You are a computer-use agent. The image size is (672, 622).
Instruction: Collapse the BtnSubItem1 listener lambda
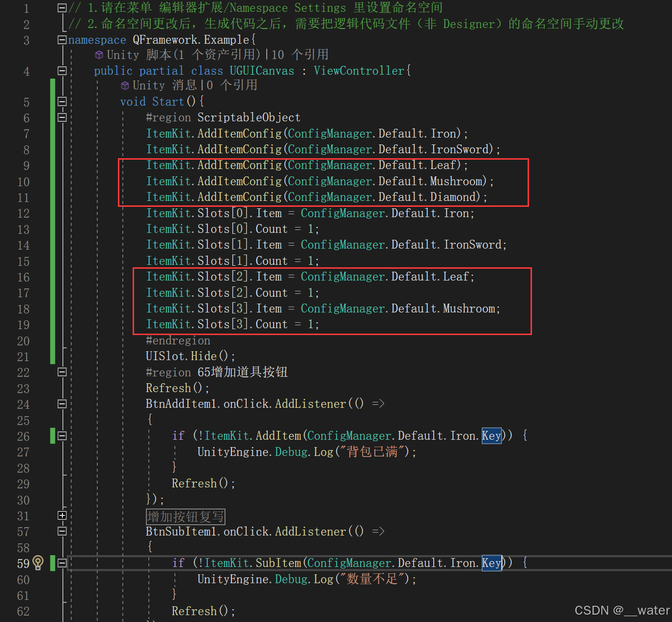pyautogui.click(x=62, y=531)
